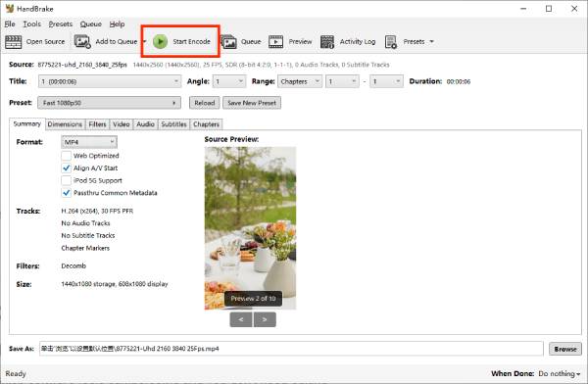Open the Activity Log icon
This screenshot has width=588, height=384.
coord(327,41)
